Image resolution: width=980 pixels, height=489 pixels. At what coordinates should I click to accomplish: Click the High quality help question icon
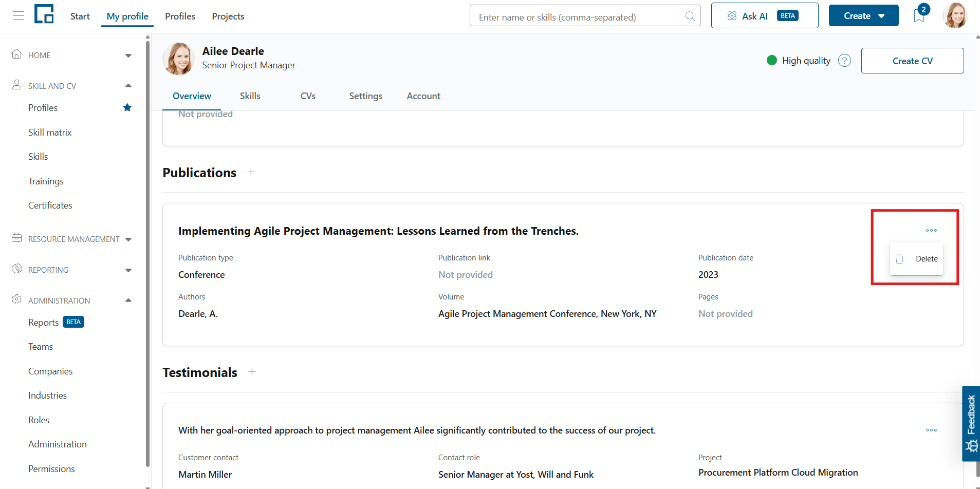[x=844, y=61]
